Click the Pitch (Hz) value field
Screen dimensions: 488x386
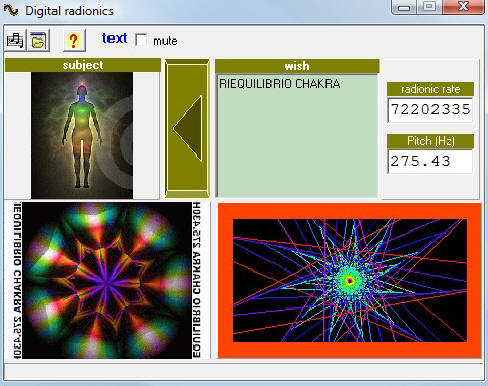coord(430,161)
